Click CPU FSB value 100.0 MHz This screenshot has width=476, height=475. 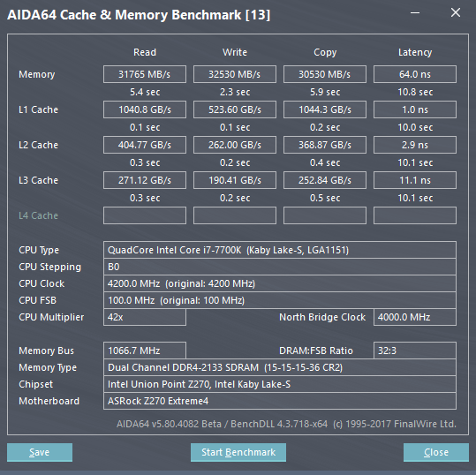click(x=280, y=300)
